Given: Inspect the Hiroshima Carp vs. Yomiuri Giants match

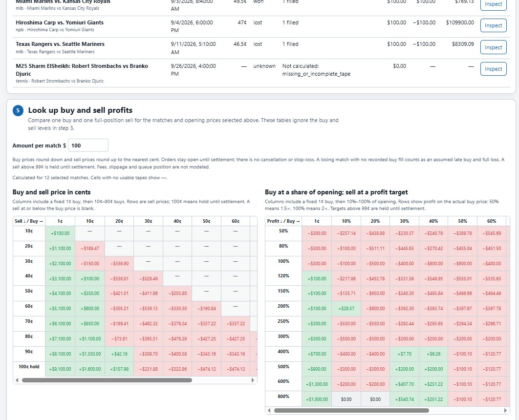Looking at the screenshot, I should click(x=493, y=25).
